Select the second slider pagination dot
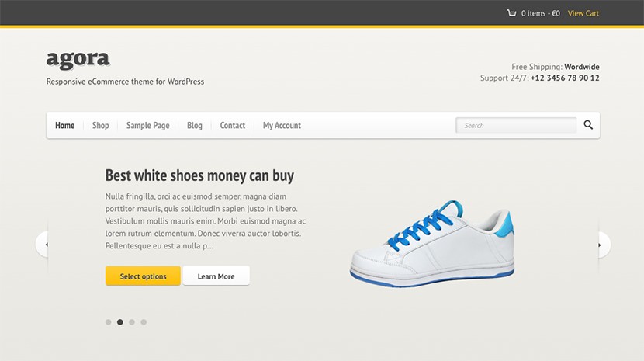Viewport: 644px width, 361px height. tap(120, 322)
